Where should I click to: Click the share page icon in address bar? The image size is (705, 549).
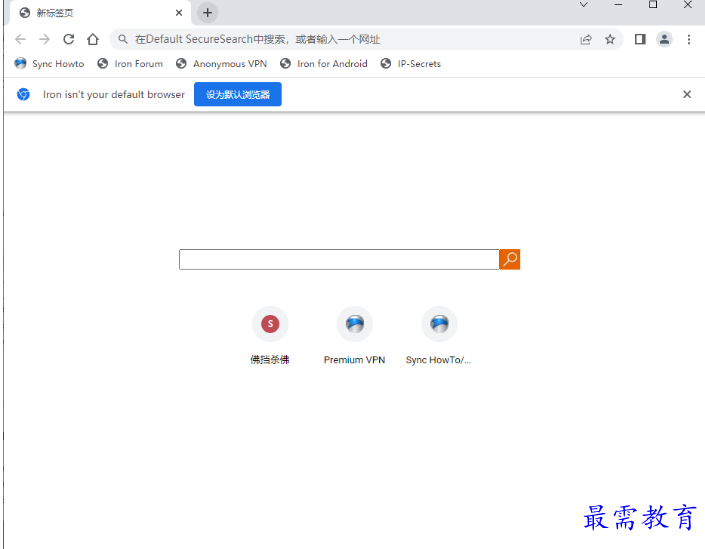pyautogui.click(x=586, y=40)
